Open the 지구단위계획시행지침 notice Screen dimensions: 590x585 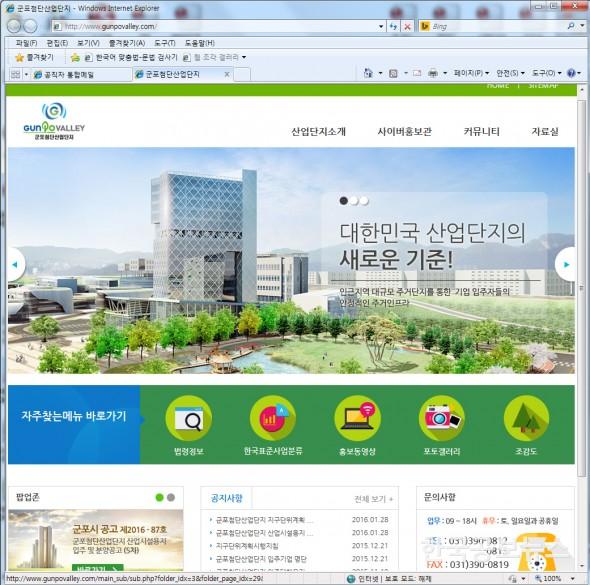[x=247, y=545]
